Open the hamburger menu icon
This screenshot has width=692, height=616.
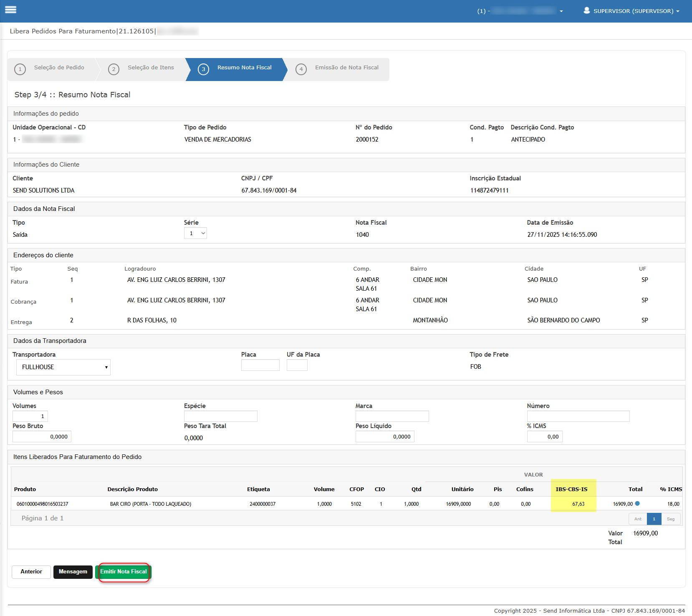point(11,10)
